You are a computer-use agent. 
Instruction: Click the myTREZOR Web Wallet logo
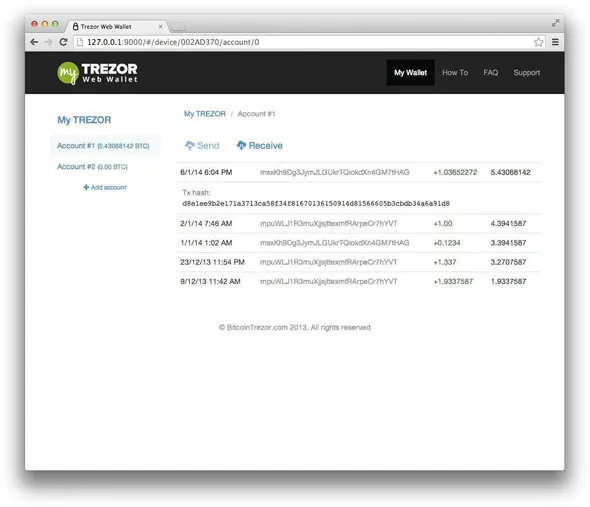(x=97, y=73)
